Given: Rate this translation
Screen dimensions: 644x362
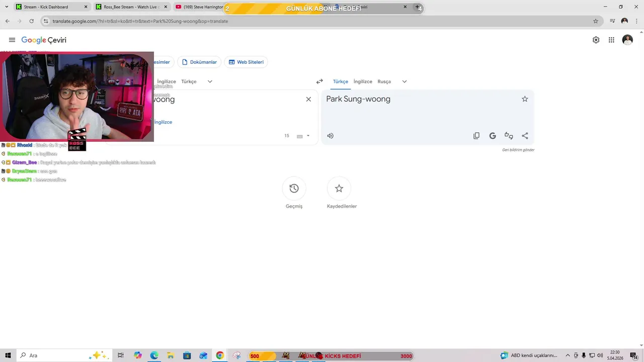Looking at the screenshot, I should [509, 136].
